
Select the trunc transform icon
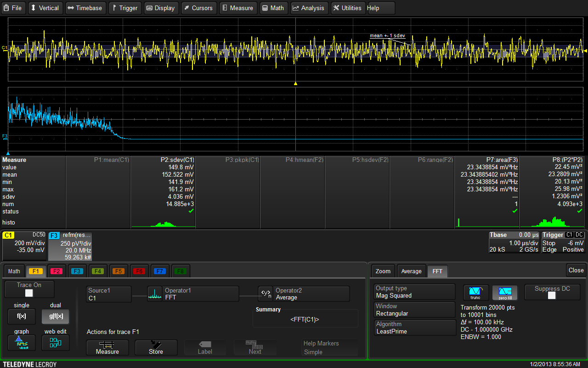point(476,293)
